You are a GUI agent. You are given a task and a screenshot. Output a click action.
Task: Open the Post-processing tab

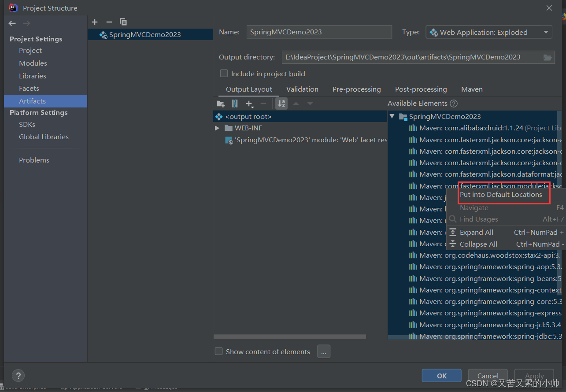[x=421, y=89]
